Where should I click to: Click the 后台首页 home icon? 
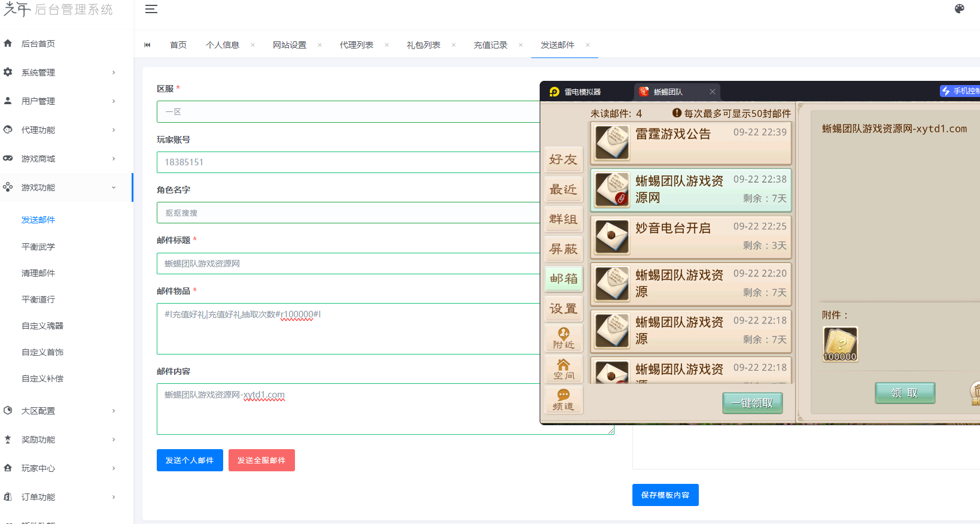coord(8,43)
